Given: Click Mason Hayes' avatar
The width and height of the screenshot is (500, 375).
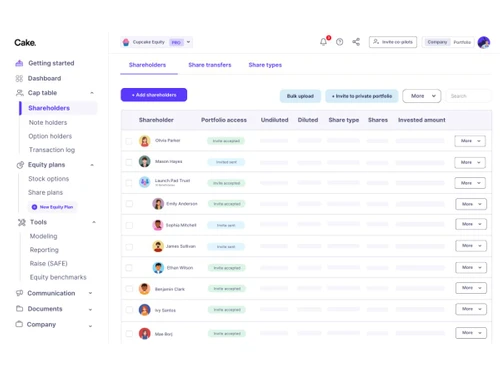Looking at the screenshot, I should [144, 162].
